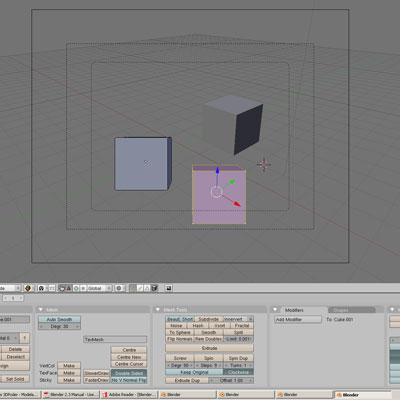Toggle limit selection to visible cube icon
Screen dimensions: 400x400
coord(154,288)
